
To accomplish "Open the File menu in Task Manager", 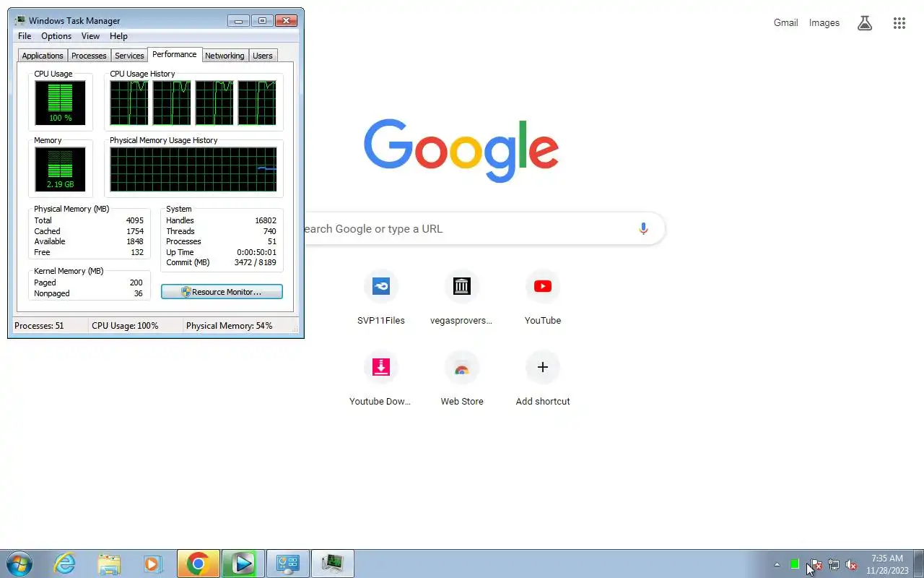I will point(25,36).
